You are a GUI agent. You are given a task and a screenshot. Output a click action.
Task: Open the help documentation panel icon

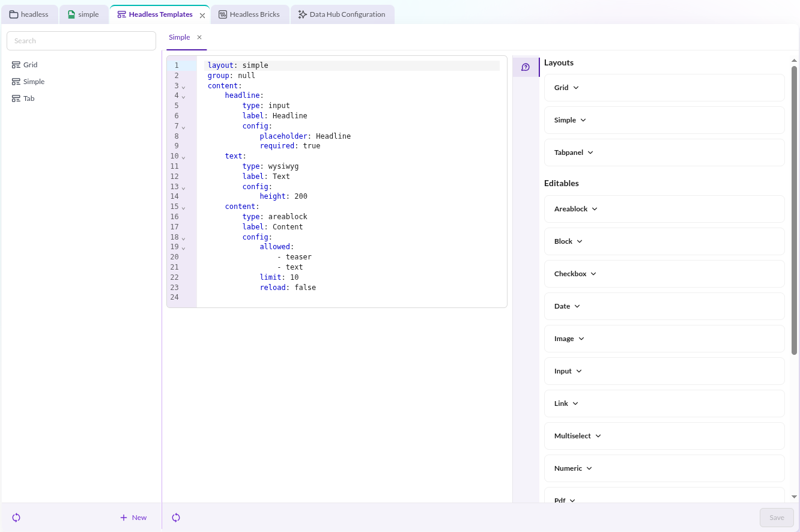[526, 67]
